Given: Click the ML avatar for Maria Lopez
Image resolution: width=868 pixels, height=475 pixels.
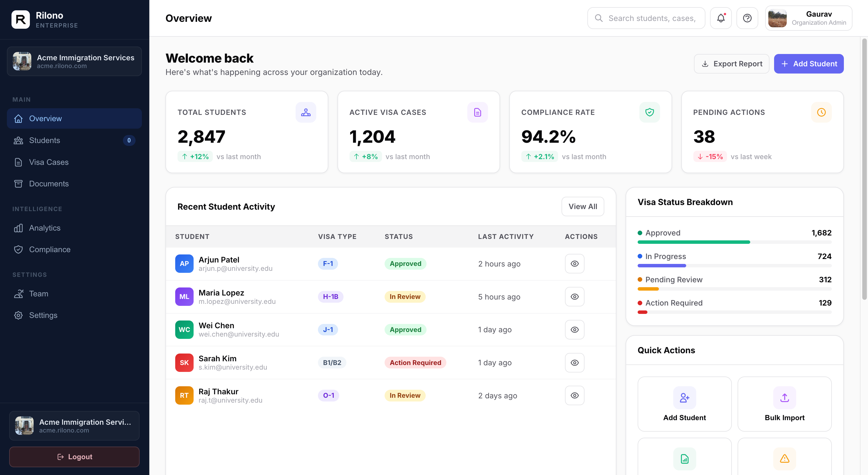Looking at the screenshot, I should pos(184,297).
